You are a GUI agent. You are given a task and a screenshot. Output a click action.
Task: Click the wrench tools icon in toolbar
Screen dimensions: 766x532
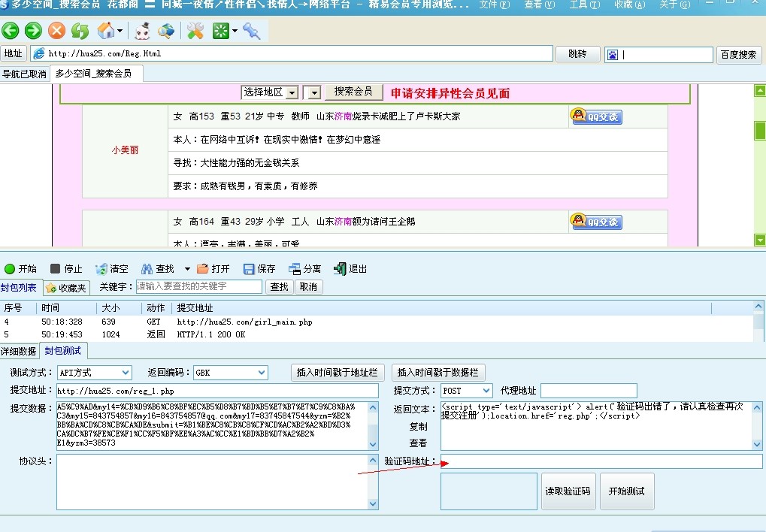pyautogui.click(x=197, y=31)
